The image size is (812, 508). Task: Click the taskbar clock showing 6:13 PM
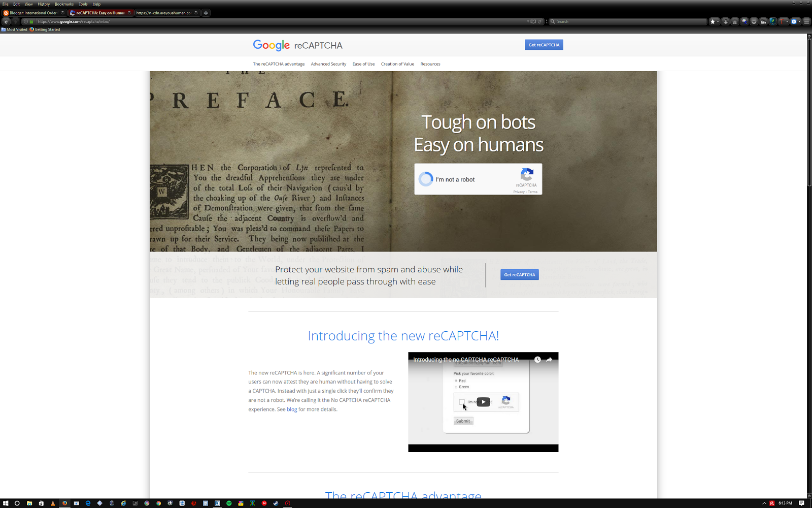click(785, 503)
